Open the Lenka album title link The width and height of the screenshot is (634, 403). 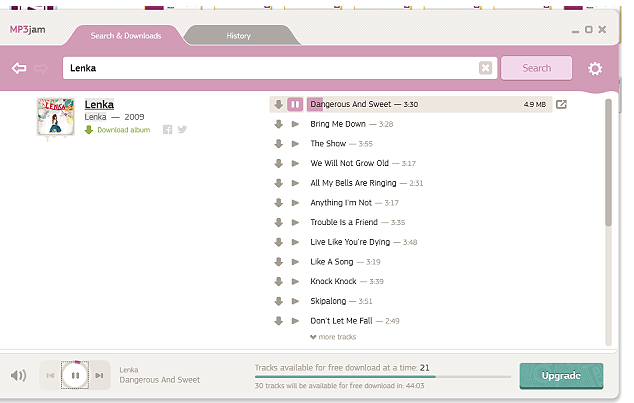[99, 104]
